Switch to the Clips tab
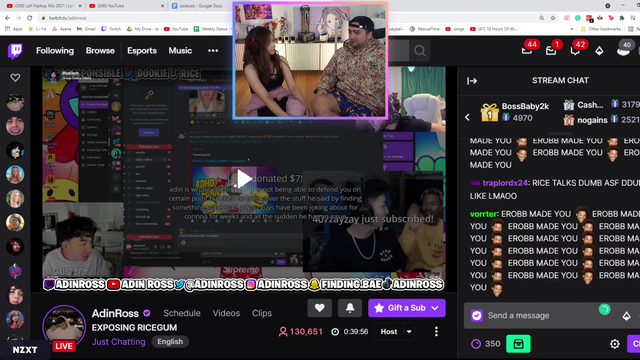 (262, 313)
